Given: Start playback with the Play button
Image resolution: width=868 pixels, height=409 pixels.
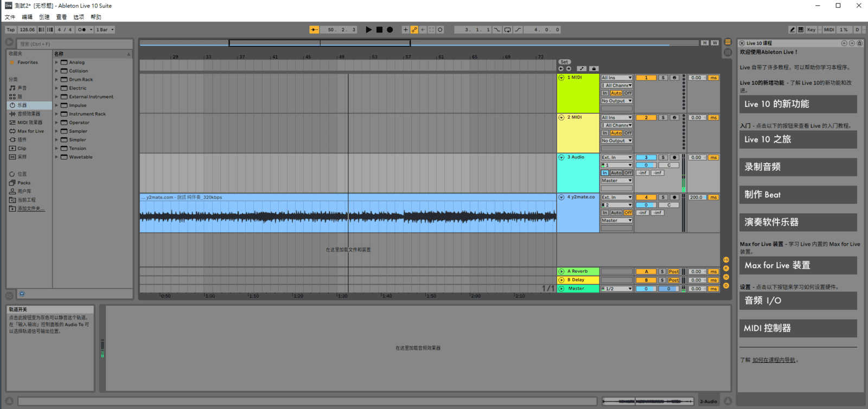Looking at the screenshot, I should 369,30.
